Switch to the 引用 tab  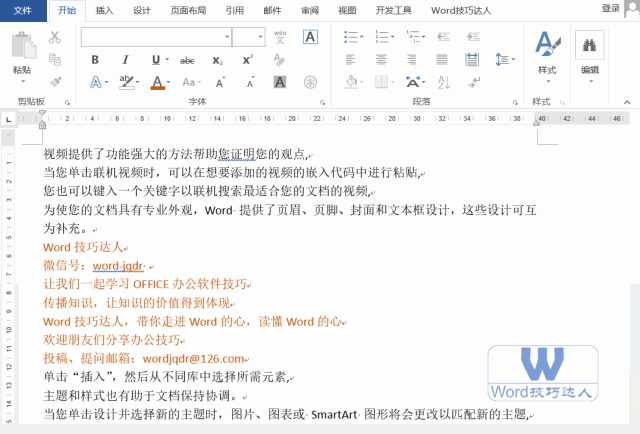pos(235,11)
